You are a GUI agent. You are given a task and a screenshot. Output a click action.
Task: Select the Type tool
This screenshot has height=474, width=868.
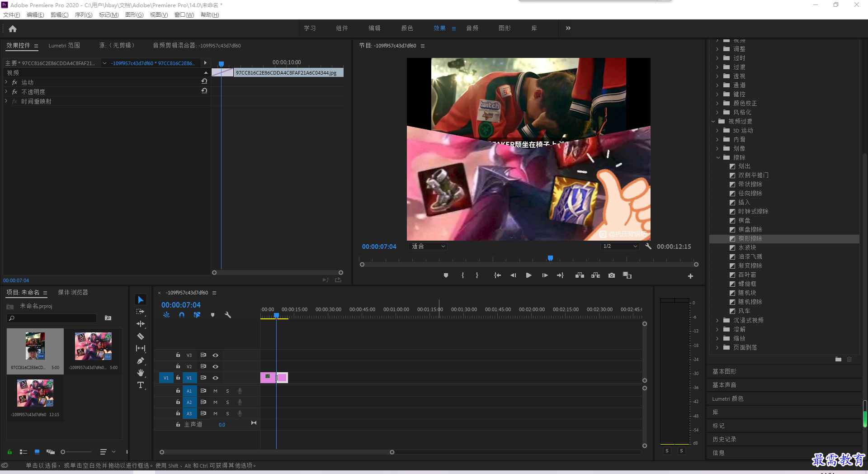141,385
